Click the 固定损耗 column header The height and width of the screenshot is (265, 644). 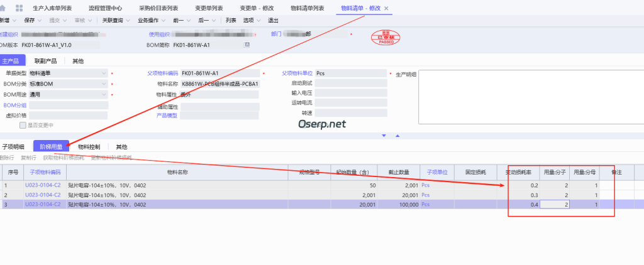click(475, 173)
